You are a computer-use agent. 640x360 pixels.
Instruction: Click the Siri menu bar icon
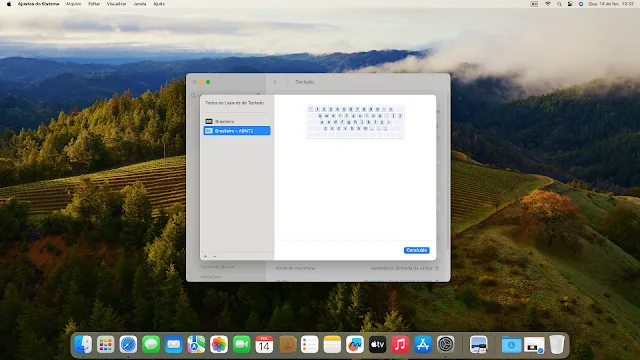[x=581, y=4]
